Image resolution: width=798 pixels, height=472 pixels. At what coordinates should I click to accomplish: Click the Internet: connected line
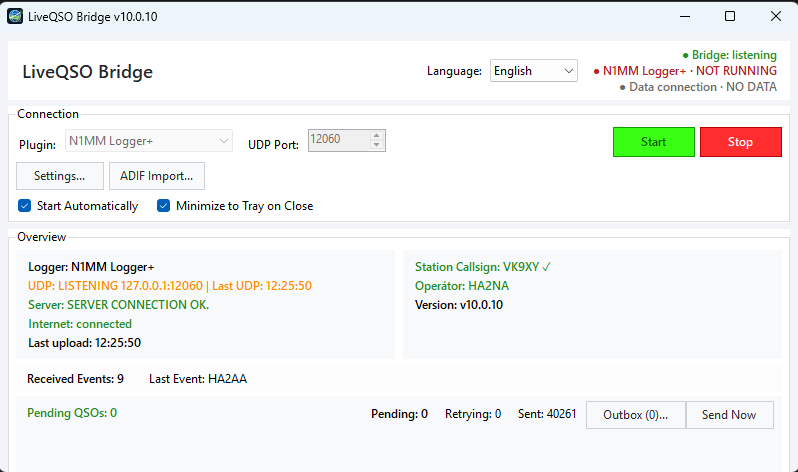(x=80, y=324)
